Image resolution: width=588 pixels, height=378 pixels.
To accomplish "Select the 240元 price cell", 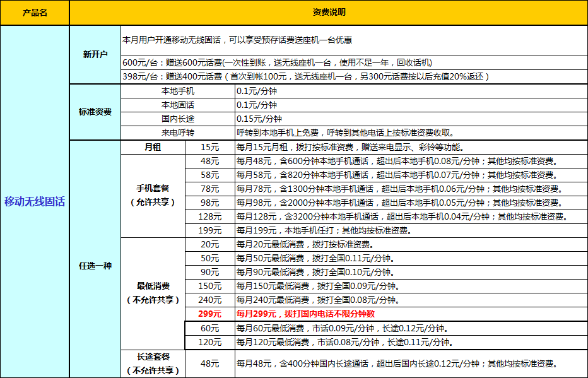I will pos(210,300).
